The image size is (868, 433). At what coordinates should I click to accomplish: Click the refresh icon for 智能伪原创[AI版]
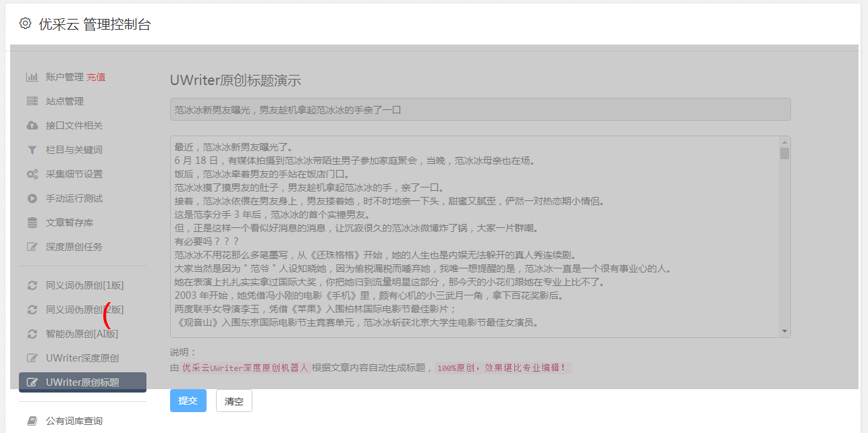coord(32,334)
